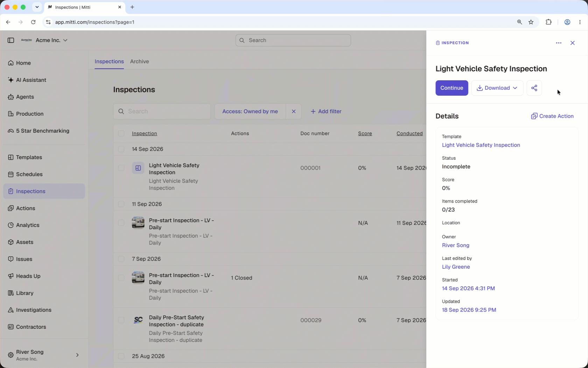This screenshot has width=588, height=368.
Task: Continue the inspection
Action: [x=451, y=88]
